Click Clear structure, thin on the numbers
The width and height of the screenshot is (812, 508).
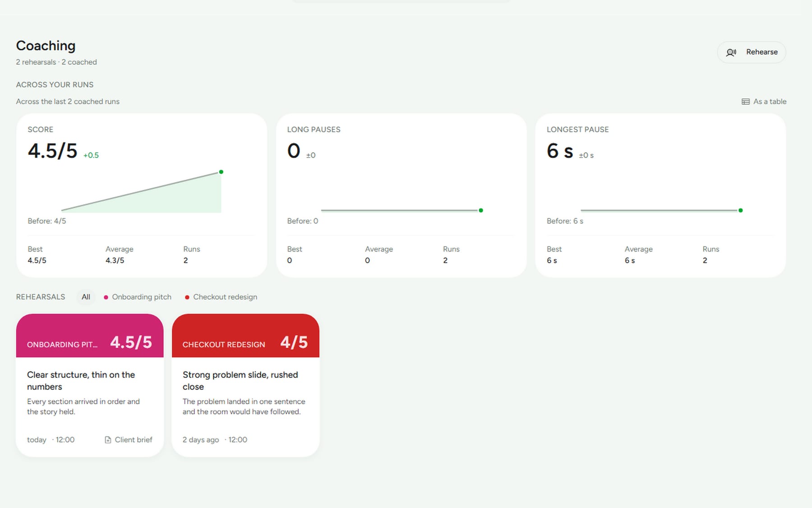tap(81, 381)
